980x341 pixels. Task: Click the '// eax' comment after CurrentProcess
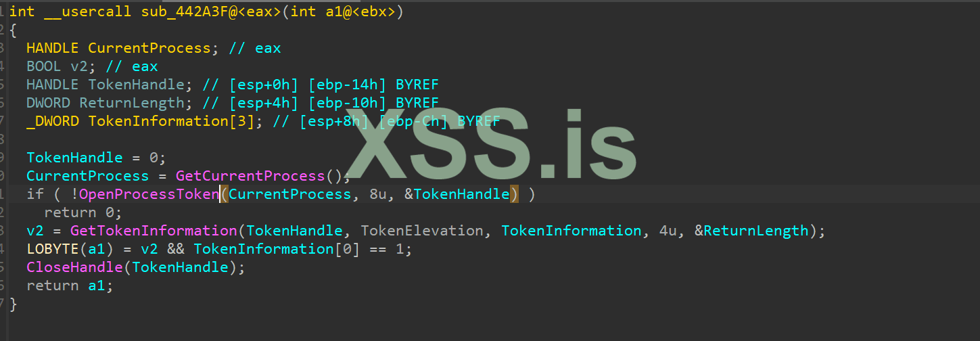(x=254, y=48)
